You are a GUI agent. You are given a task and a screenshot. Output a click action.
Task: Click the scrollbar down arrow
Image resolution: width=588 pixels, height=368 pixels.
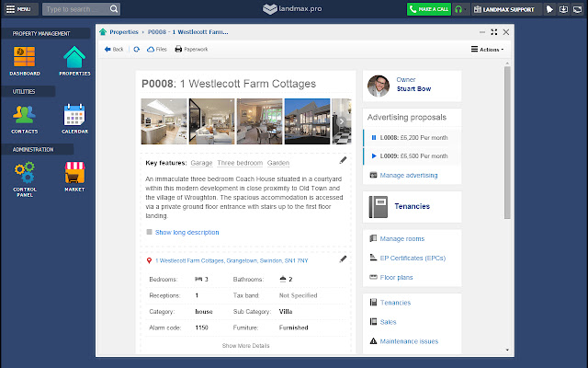tap(507, 350)
